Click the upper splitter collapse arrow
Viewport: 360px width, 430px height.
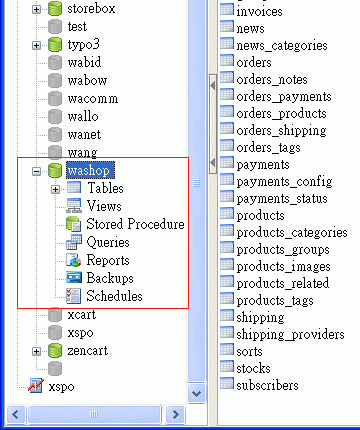[x=213, y=86]
